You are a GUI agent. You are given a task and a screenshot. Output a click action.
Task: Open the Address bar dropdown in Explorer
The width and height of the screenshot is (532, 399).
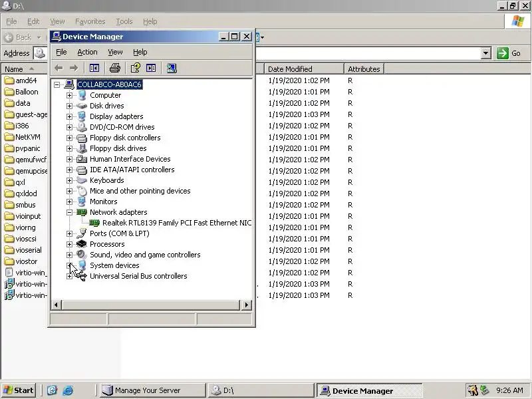[486, 53]
